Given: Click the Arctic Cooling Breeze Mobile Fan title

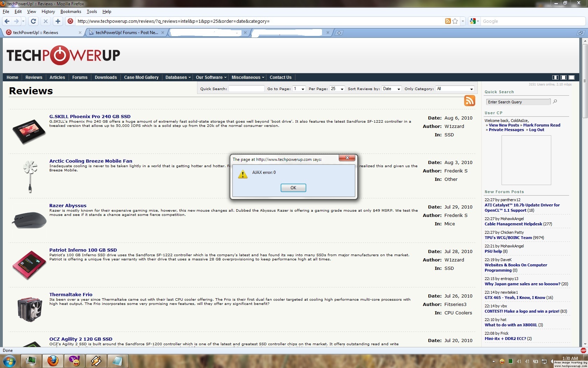Looking at the screenshot, I should pyautogui.click(x=91, y=161).
